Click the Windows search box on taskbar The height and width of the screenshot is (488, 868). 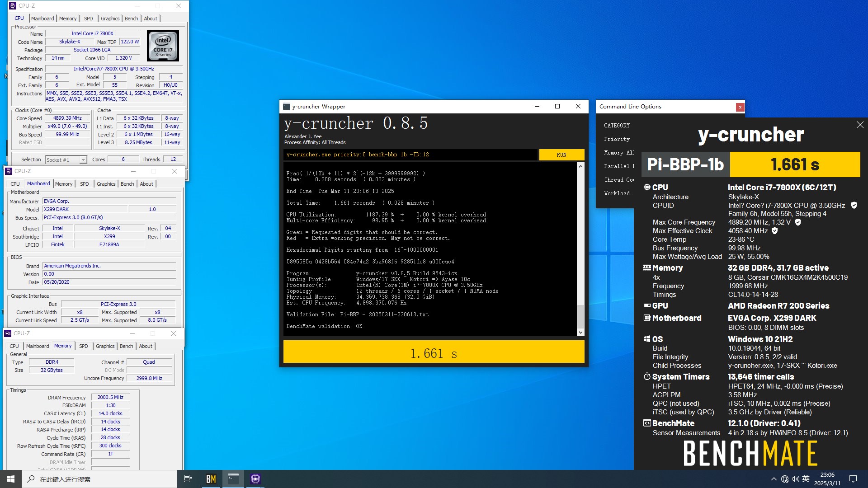[99, 479]
